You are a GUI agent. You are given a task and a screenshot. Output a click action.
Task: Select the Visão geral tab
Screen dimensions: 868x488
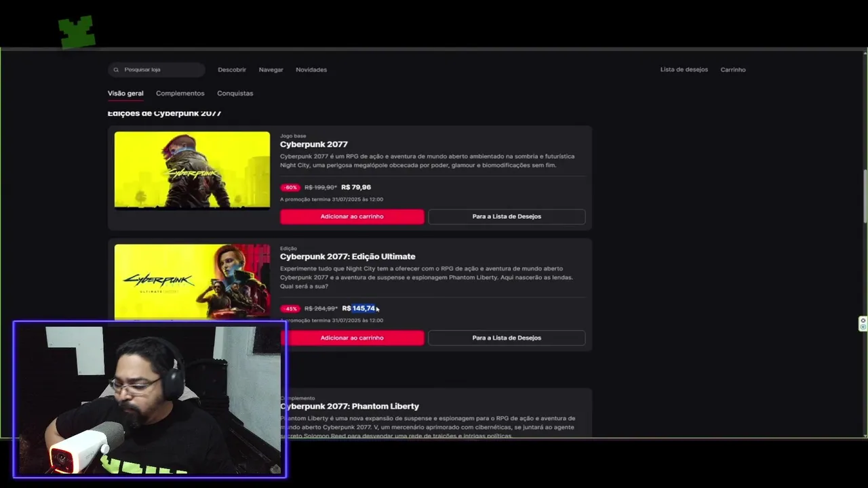(x=125, y=94)
